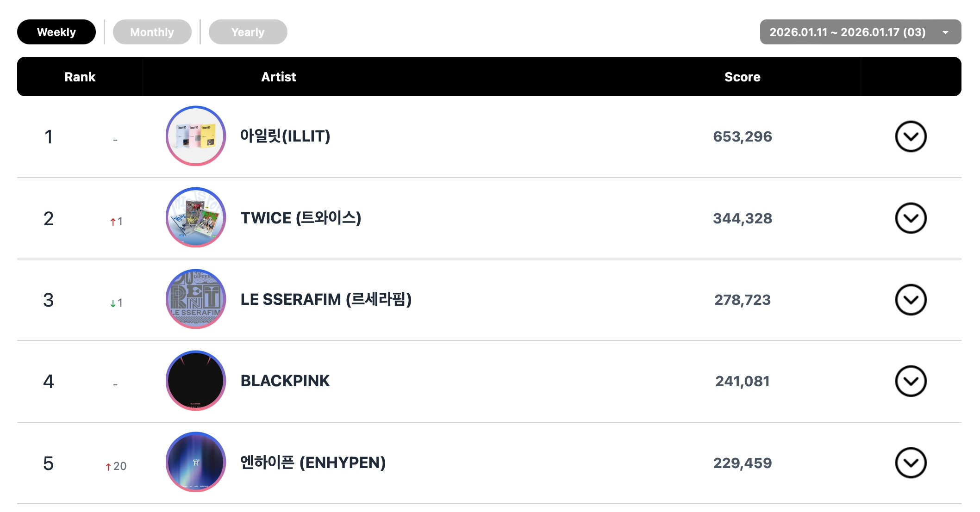This screenshot has height=512, width=980.
Task: Expand details for ILLIT row
Action: point(910,136)
